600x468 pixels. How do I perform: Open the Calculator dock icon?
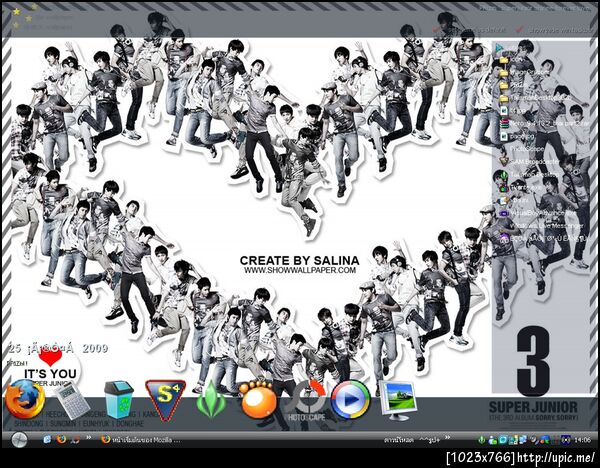73,401
